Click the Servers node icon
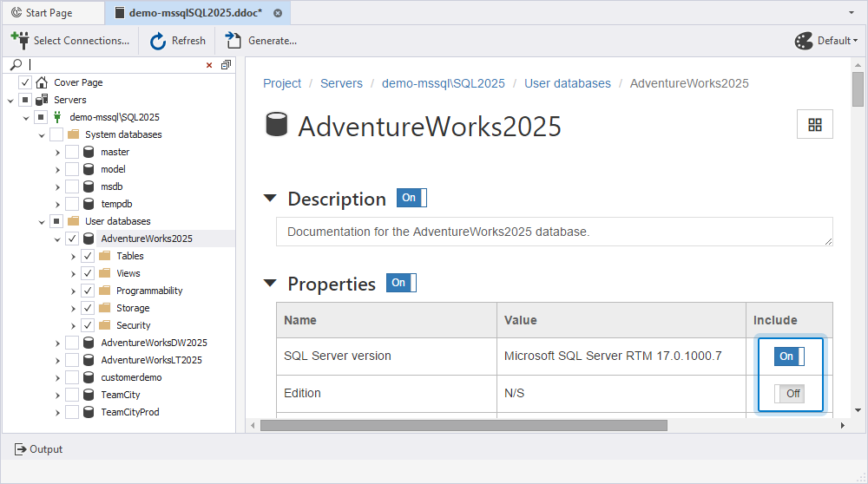 (x=42, y=100)
